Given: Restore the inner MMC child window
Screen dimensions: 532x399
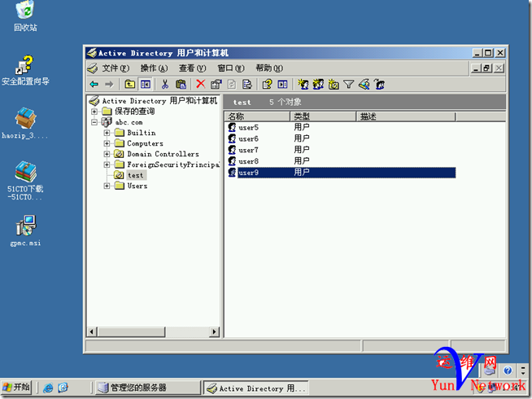Looking at the screenshot, I should [486, 68].
